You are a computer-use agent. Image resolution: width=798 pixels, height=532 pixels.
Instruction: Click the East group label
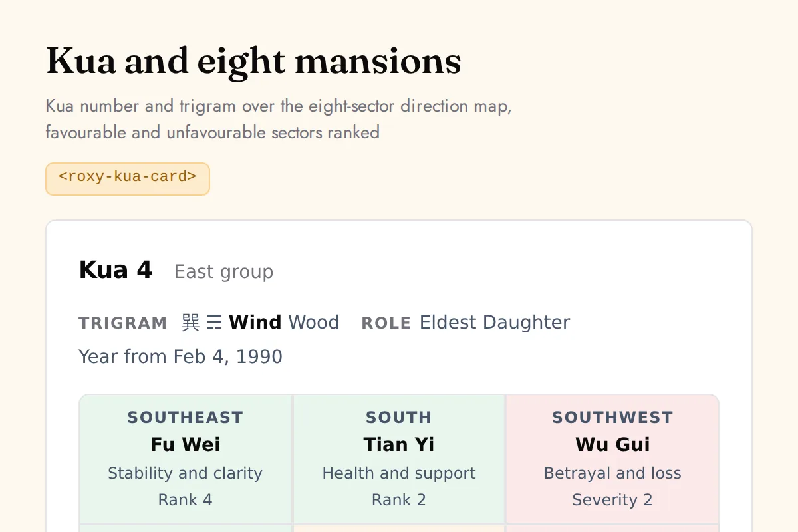click(223, 272)
